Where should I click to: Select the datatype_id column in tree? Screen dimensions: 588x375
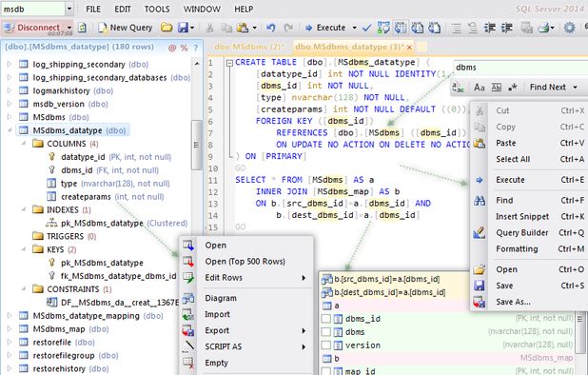(109, 157)
